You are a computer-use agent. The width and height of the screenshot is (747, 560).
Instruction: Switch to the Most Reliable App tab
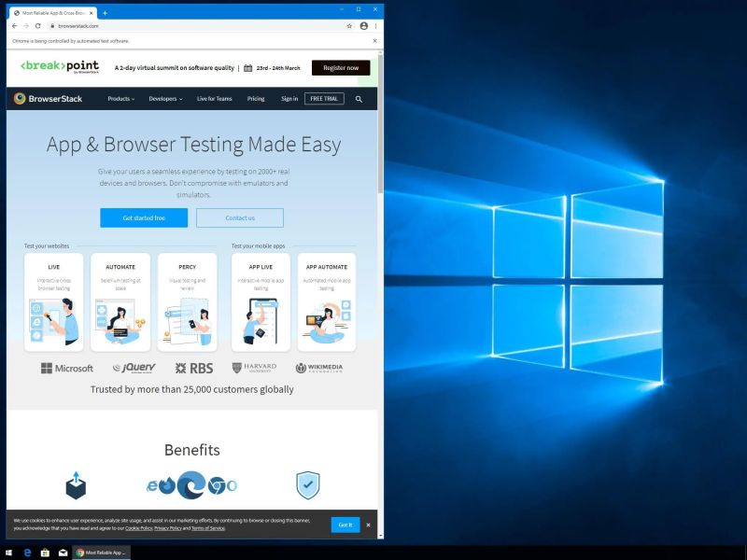[x=51, y=13]
